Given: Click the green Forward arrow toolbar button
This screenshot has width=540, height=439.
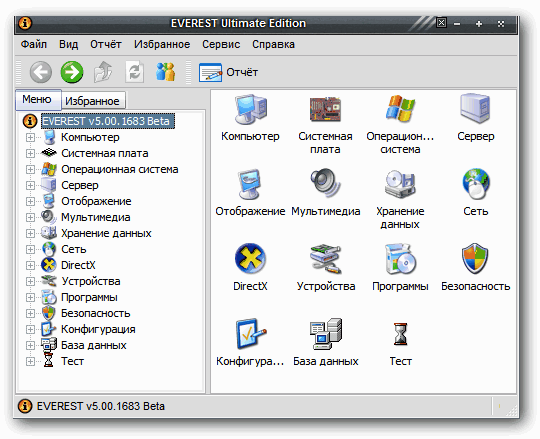Looking at the screenshot, I should click(72, 72).
